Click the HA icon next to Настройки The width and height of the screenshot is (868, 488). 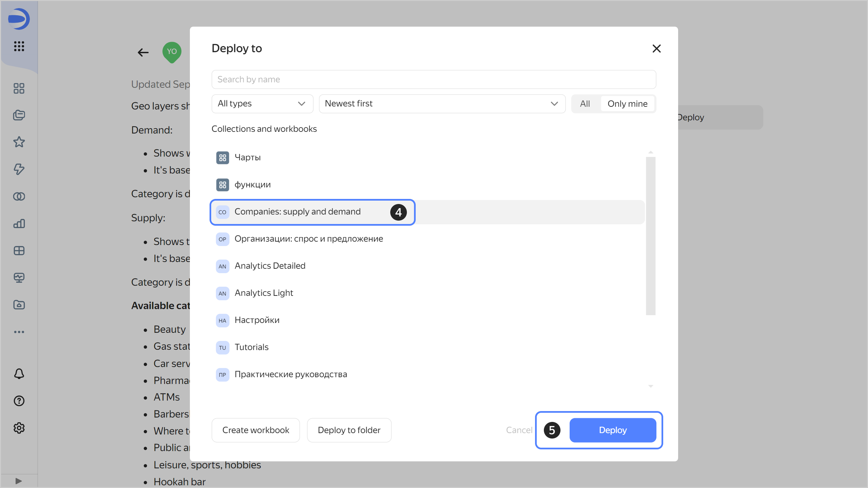(222, 320)
